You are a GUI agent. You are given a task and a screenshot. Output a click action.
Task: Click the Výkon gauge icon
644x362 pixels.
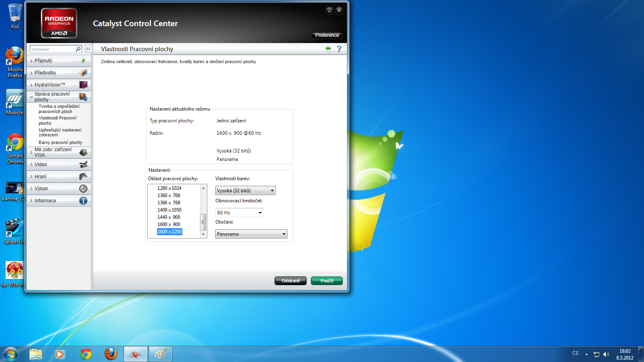pyautogui.click(x=83, y=189)
